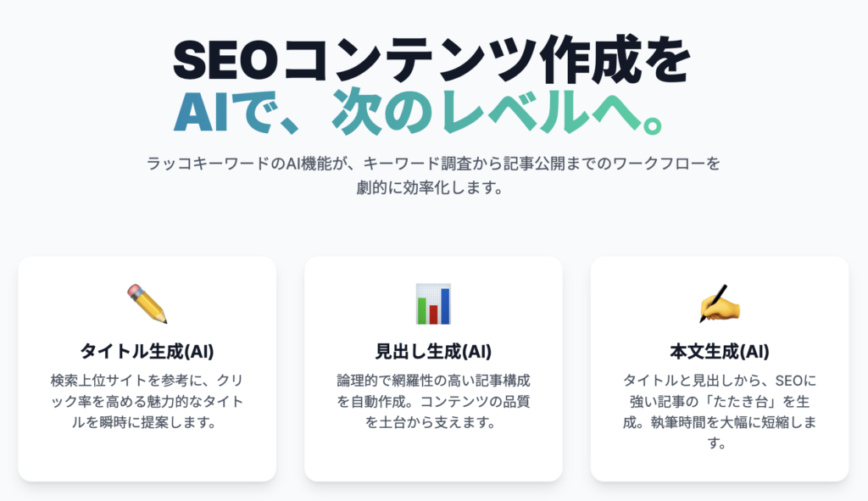Click the SEOコンテンツ作成を headline
Image resolution: width=868 pixels, height=501 pixels.
(x=432, y=59)
